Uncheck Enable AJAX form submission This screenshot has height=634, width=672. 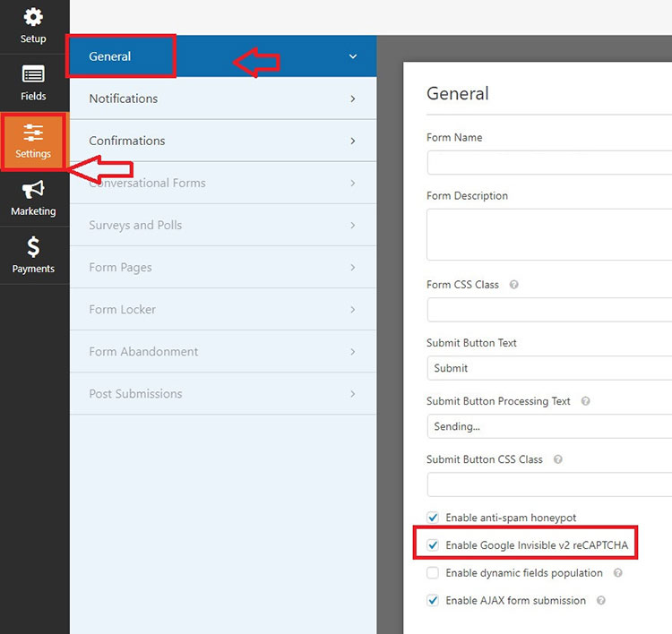433,601
